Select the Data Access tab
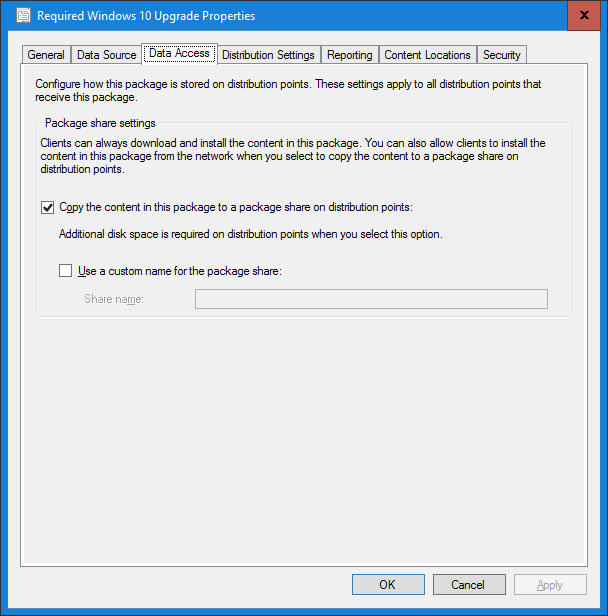The width and height of the screenshot is (608, 616). pyautogui.click(x=179, y=53)
